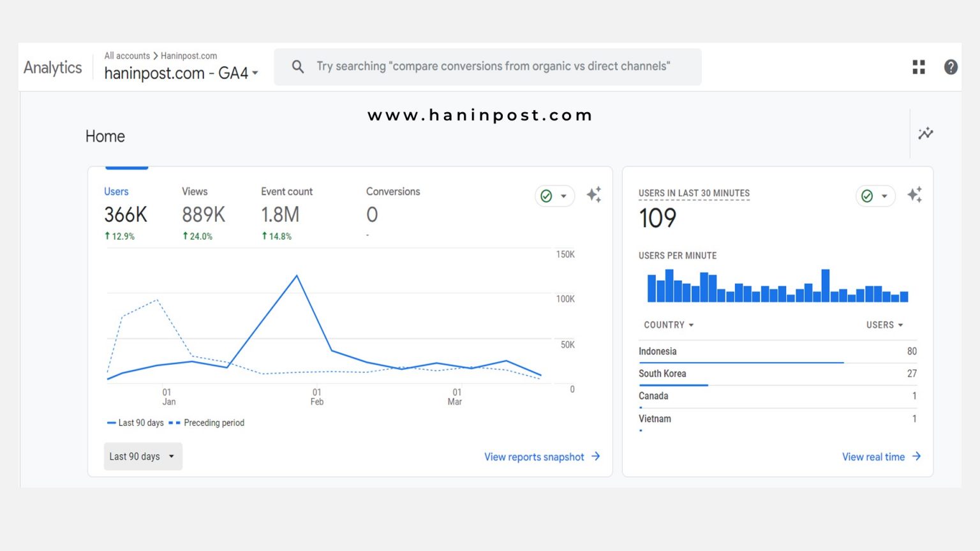Open the Google apps grid icon
This screenshot has height=551, width=980.
coord(918,67)
